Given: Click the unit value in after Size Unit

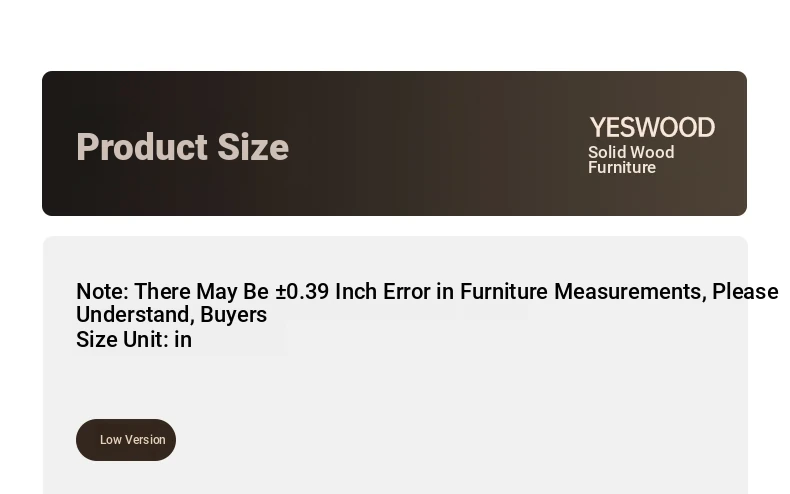Looking at the screenshot, I should (183, 340).
